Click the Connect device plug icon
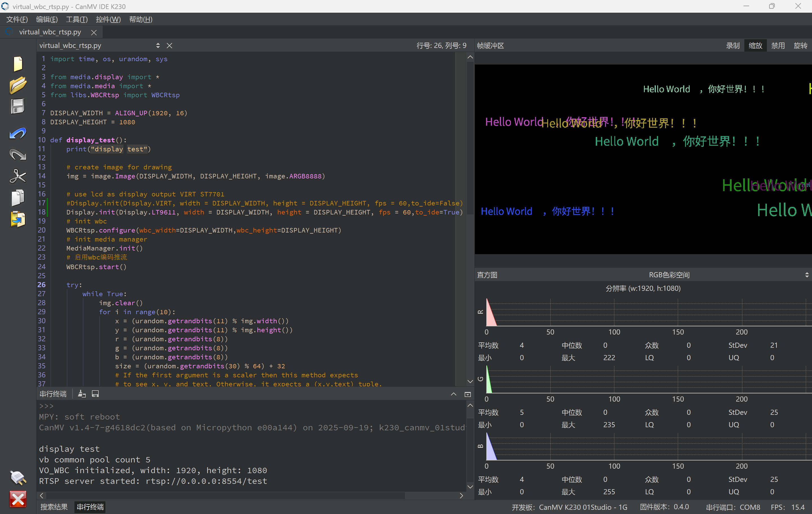 18,478
